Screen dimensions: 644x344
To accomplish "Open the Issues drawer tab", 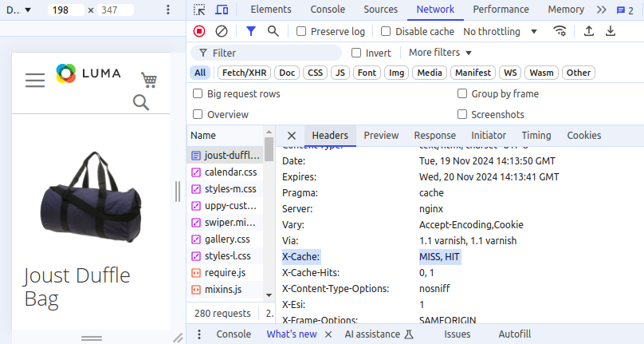I will (x=457, y=334).
